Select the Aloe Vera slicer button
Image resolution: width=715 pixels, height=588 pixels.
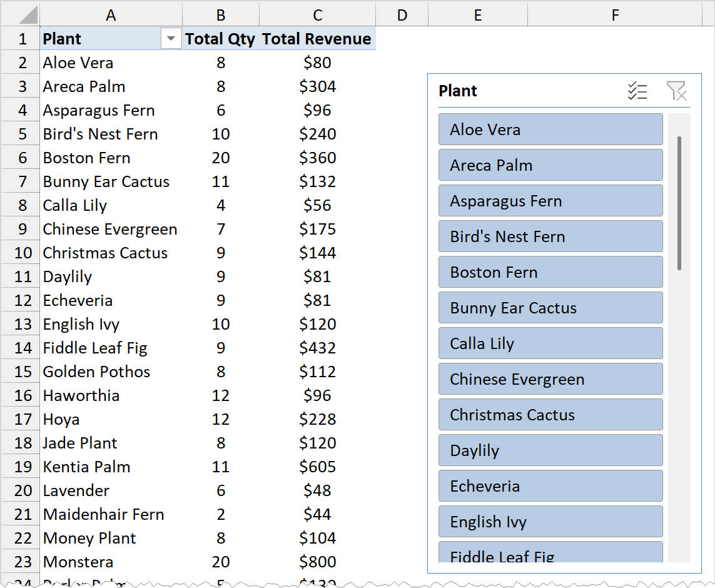click(550, 129)
